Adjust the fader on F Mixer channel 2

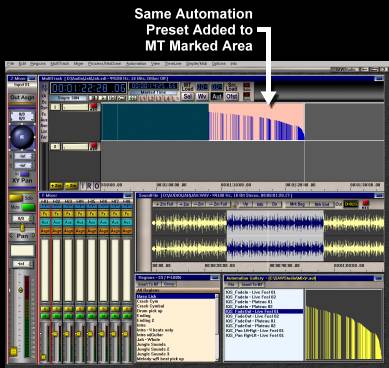click(55, 334)
